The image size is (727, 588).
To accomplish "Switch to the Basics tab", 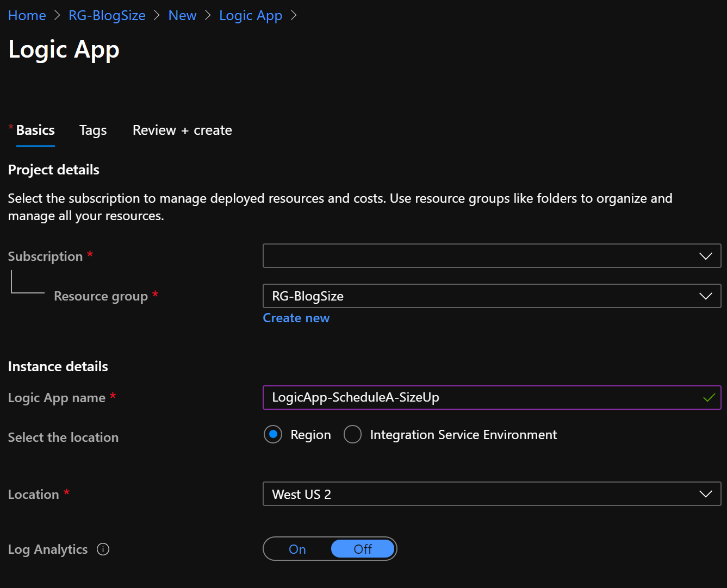I will point(35,130).
